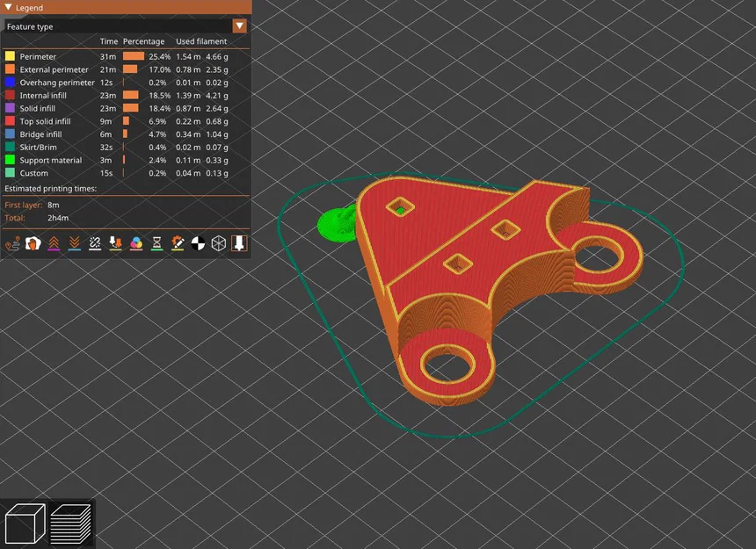Click the Time column header

pos(109,41)
